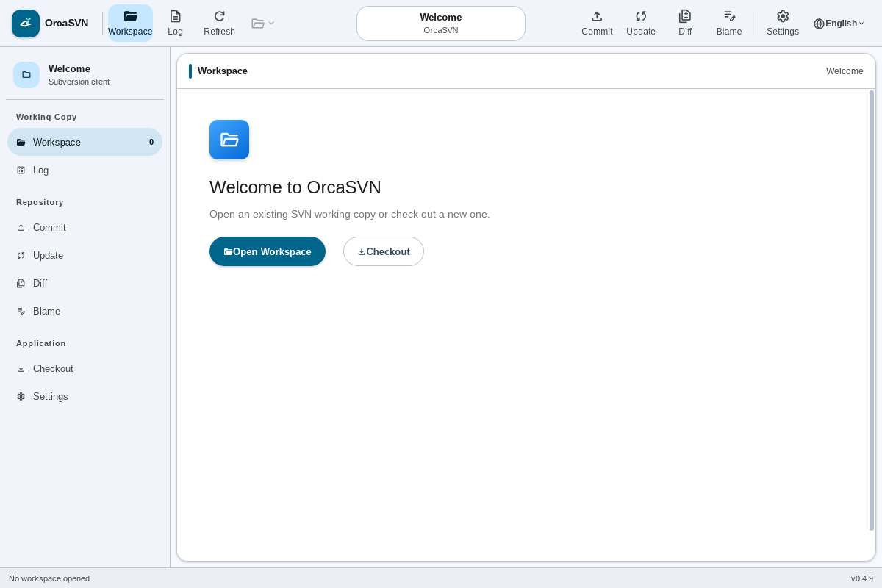The image size is (882, 588).
Task: Click the Welcome OrcaSVN title box
Action: point(441,24)
